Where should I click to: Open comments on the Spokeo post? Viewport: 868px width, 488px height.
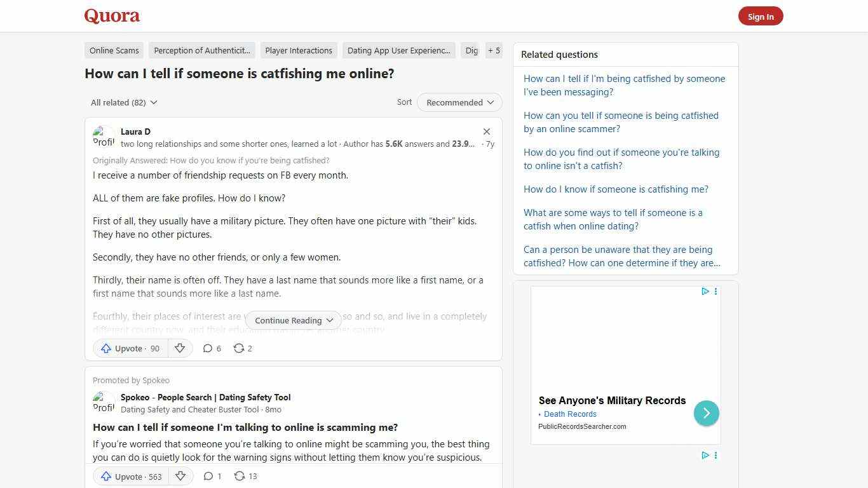click(x=212, y=476)
